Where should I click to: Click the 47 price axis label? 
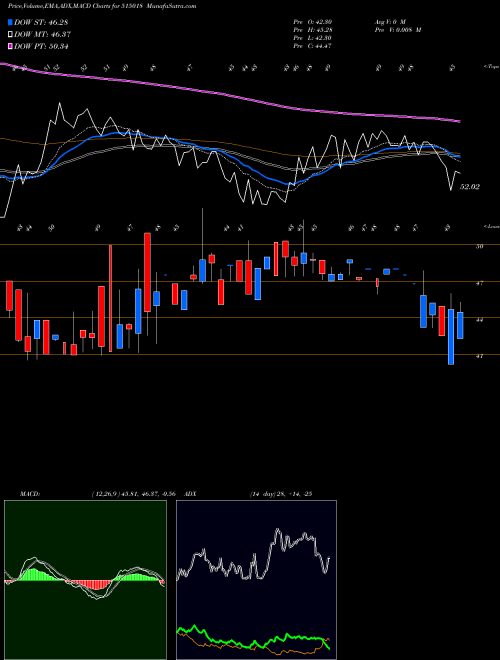click(479, 283)
